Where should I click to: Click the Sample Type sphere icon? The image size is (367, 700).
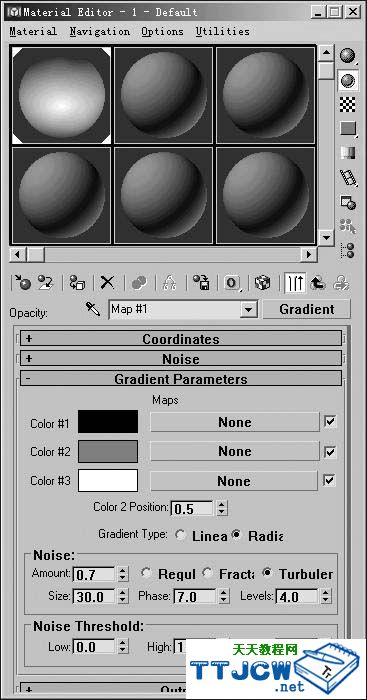pyautogui.click(x=347, y=56)
